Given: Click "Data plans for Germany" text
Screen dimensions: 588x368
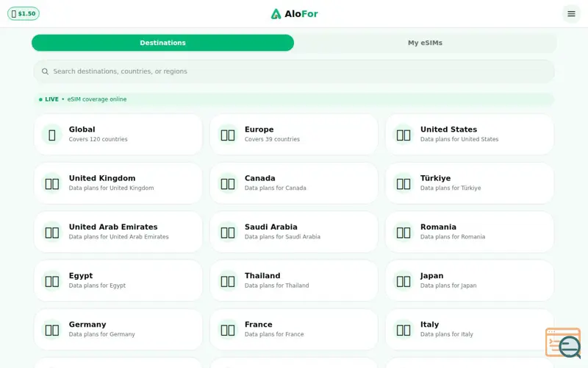Looking at the screenshot, I should (102, 335).
